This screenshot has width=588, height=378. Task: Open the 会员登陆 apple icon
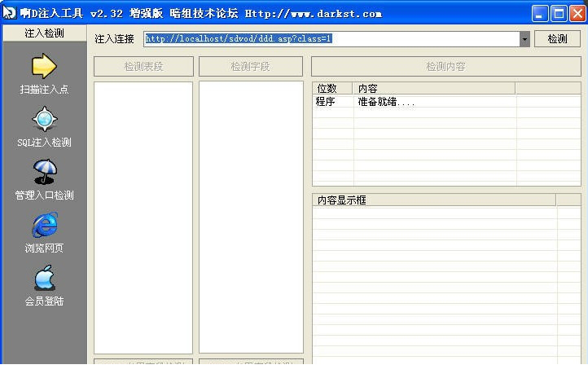tap(45, 278)
